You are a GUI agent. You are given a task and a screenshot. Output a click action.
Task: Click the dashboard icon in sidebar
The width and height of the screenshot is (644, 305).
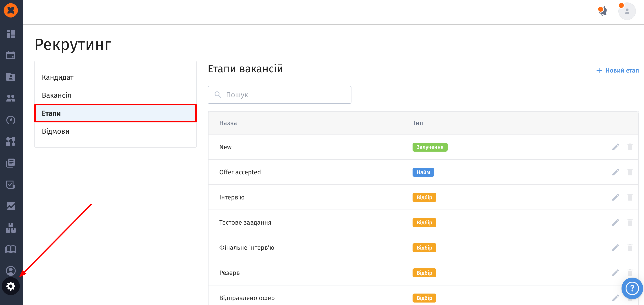[x=11, y=33]
